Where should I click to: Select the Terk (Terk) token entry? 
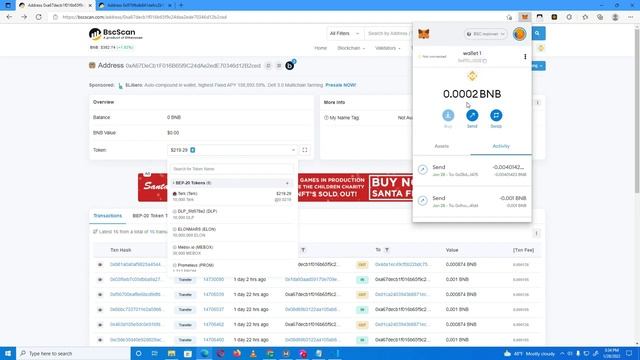pos(231,196)
